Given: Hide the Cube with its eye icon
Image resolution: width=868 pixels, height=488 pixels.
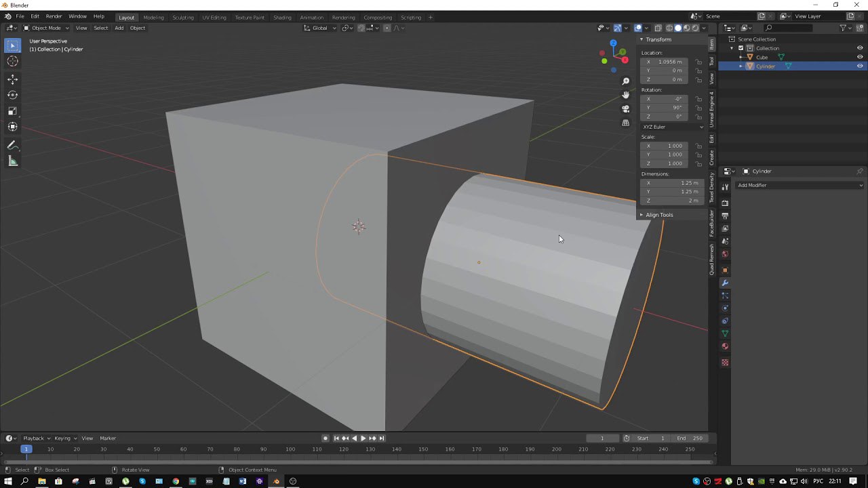Looking at the screenshot, I should click(x=860, y=57).
